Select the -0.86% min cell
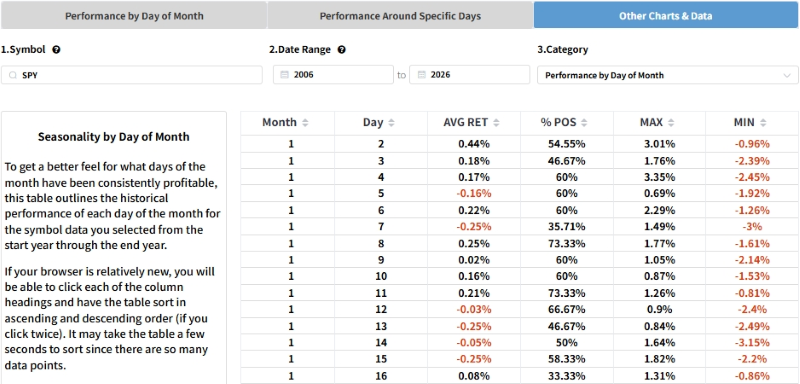The image size is (800, 384). [x=752, y=376]
